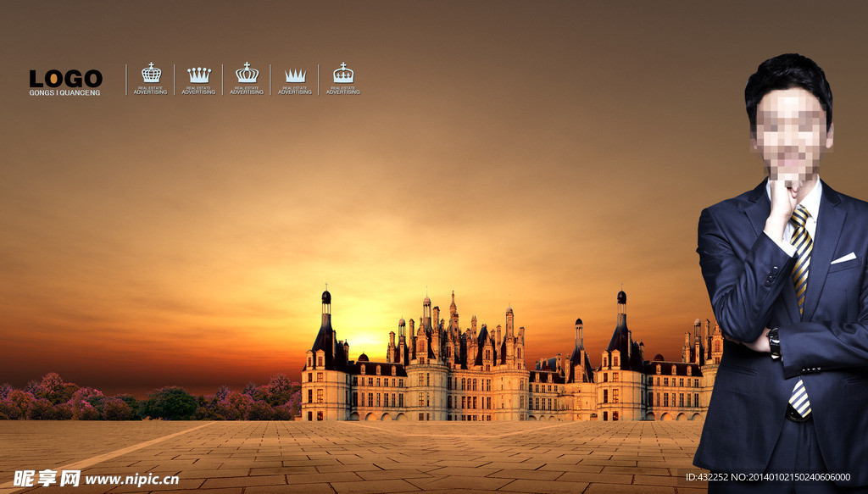Select the open crown with ball-tipped points
The image size is (868, 494).
198,75
